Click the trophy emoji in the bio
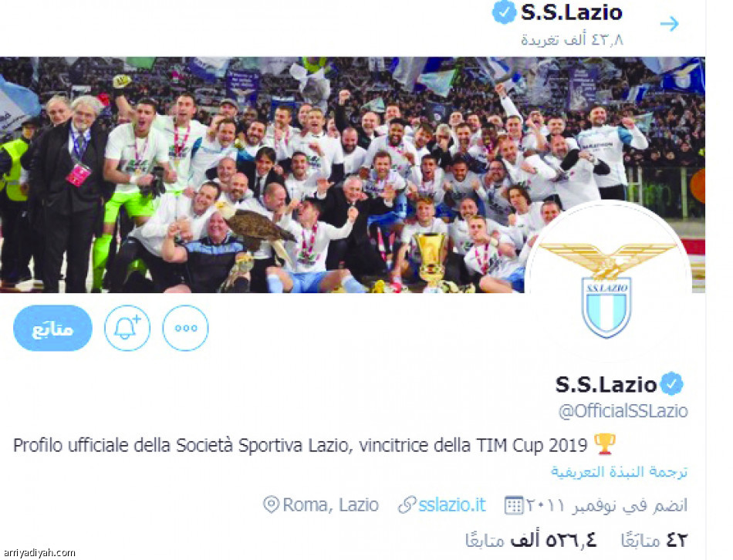The image size is (733, 560). tap(604, 444)
